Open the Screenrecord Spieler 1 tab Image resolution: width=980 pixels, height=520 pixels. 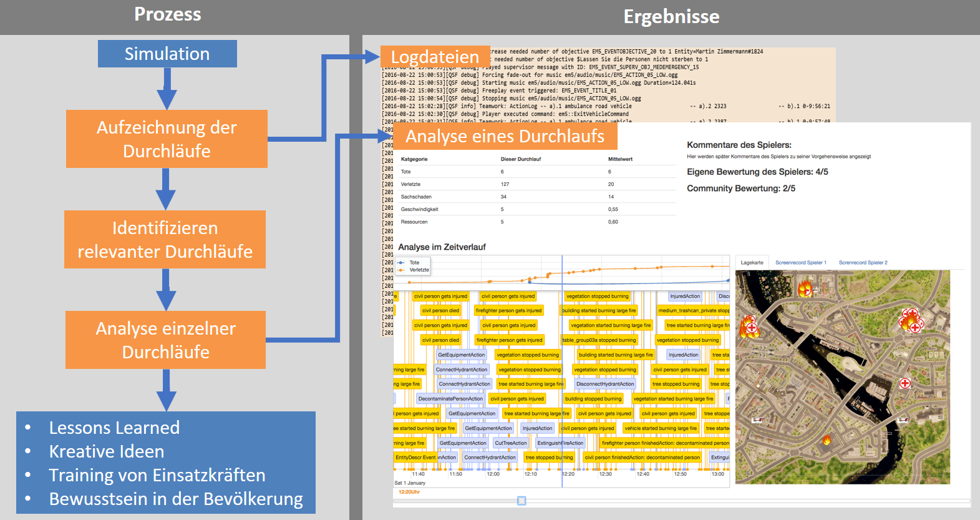click(x=800, y=263)
